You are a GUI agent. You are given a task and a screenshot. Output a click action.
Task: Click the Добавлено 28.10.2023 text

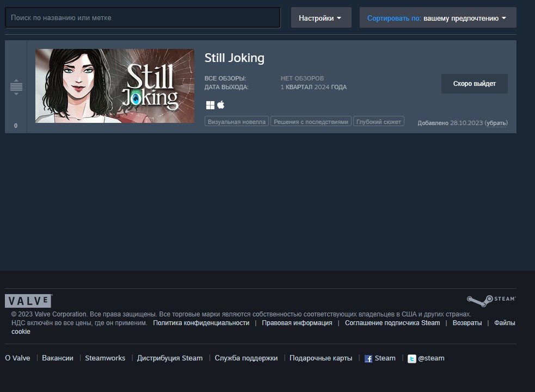pyautogui.click(x=451, y=123)
